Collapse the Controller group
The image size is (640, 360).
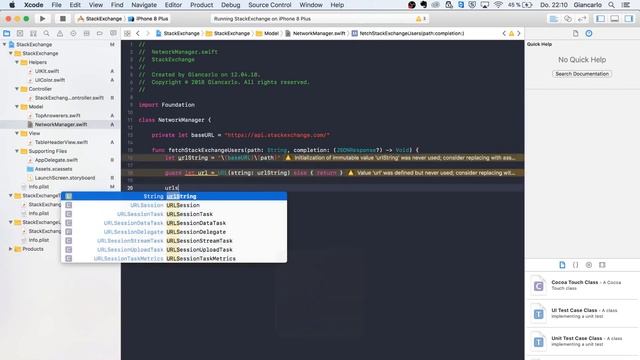tap(17, 89)
